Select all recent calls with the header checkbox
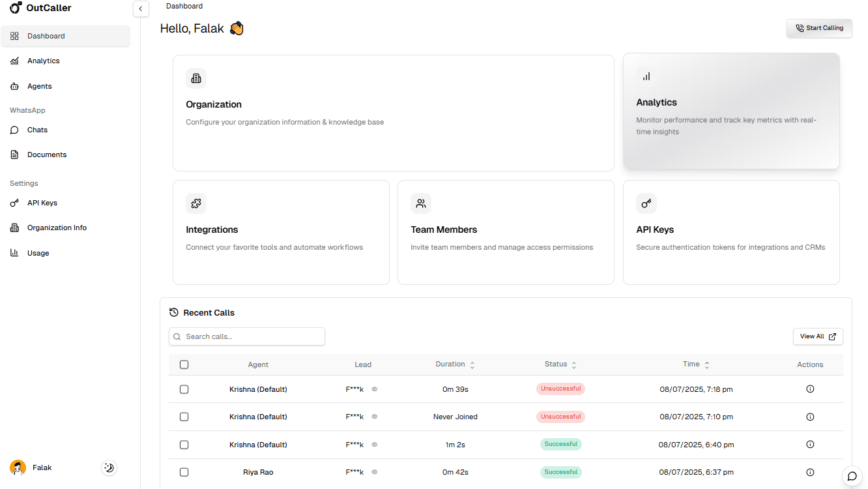This screenshot has height=489, width=868. (x=184, y=364)
